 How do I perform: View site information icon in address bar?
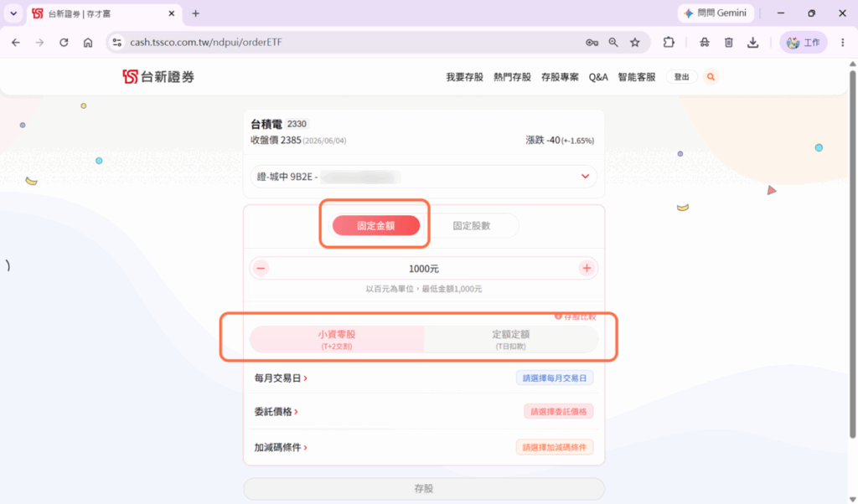click(116, 42)
